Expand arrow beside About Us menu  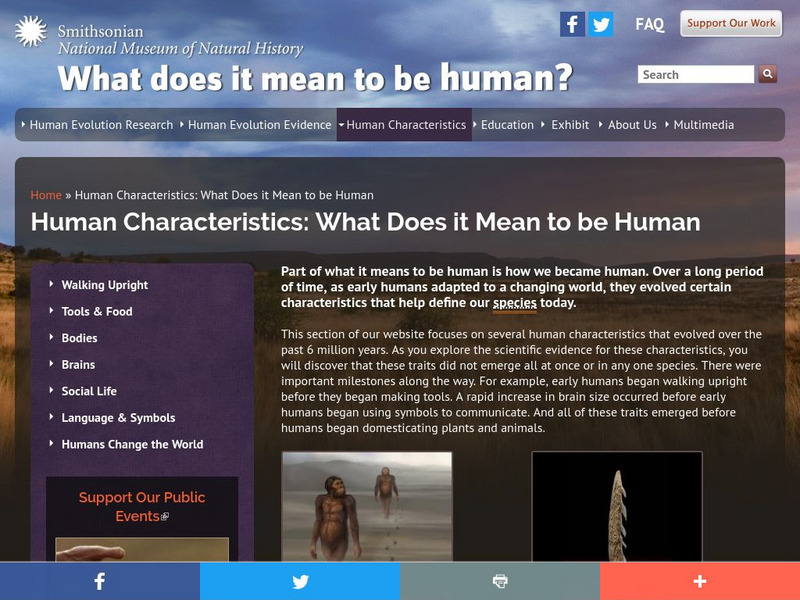click(x=601, y=124)
